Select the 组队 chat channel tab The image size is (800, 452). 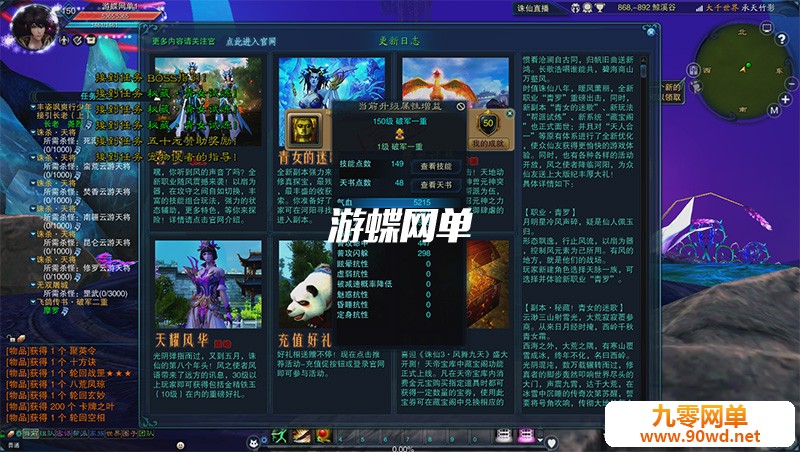tap(46, 434)
